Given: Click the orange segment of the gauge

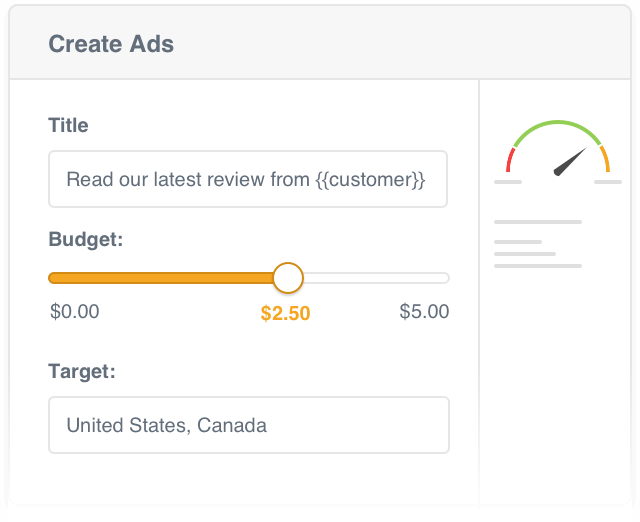Looking at the screenshot, I should (x=605, y=159).
